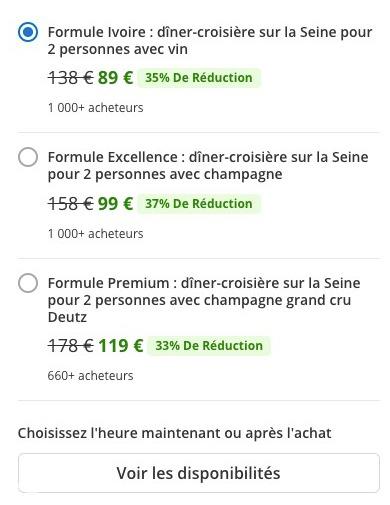Click the 660+ acheteurs text
Screen dimensions: 390x505
tap(90, 376)
